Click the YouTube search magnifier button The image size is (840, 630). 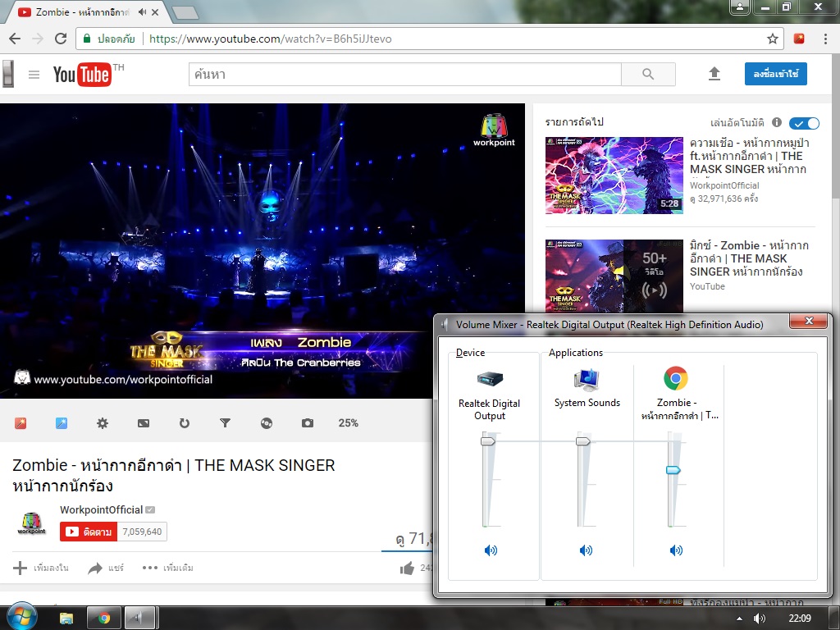pos(648,75)
